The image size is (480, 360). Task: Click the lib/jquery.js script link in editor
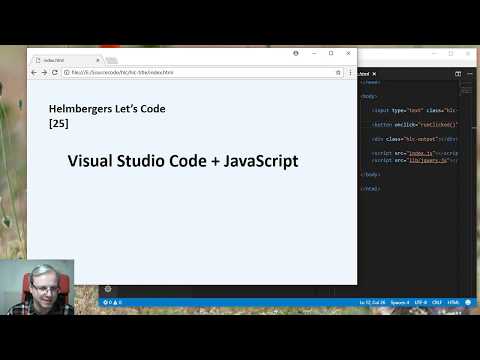[x=428, y=160]
